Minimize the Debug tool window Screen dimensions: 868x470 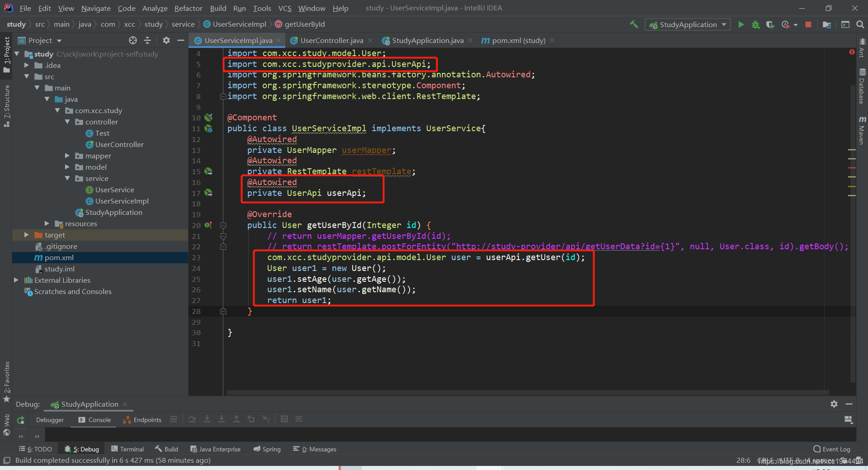pos(849,404)
